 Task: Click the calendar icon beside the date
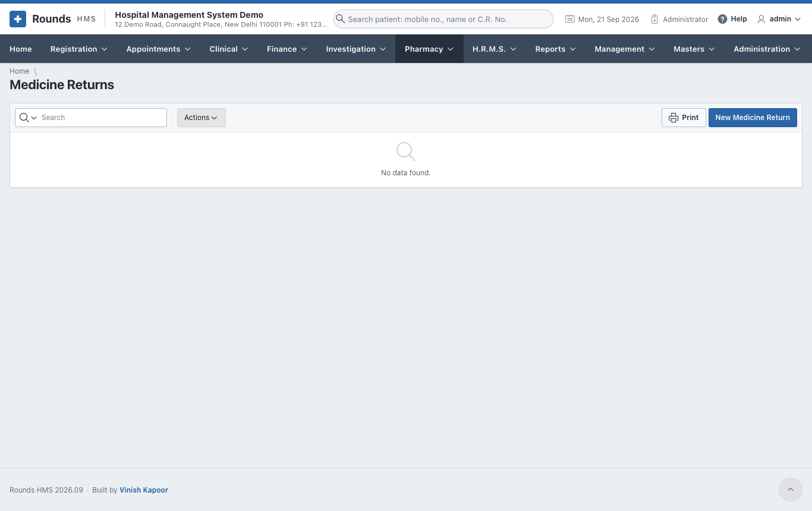click(x=569, y=19)
